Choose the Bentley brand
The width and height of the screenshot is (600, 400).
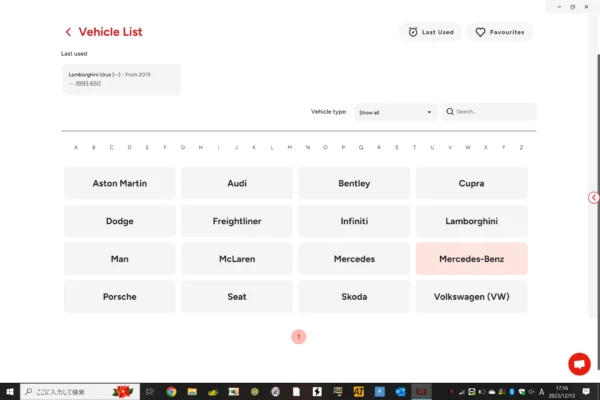click(x=354, y=183)
